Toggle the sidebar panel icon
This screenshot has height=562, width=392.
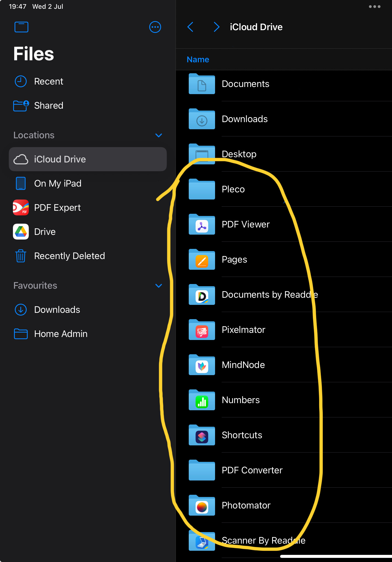[21, 27]
